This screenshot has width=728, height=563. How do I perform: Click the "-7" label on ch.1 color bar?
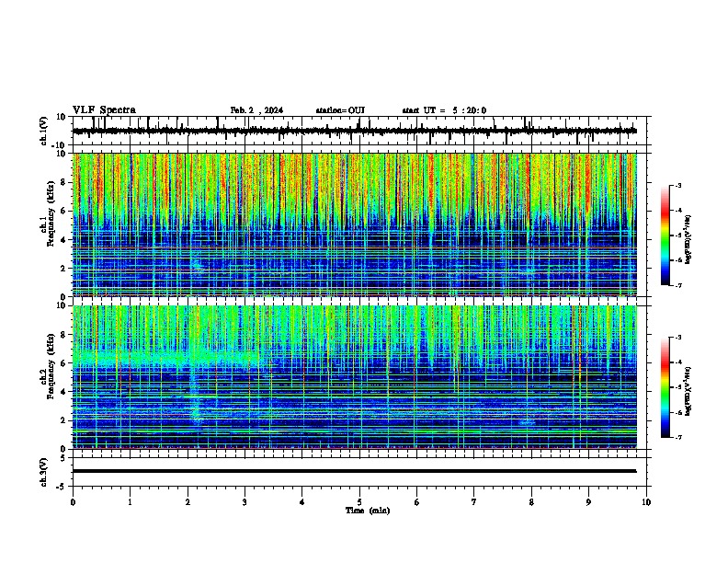click(x=677, y=285)
